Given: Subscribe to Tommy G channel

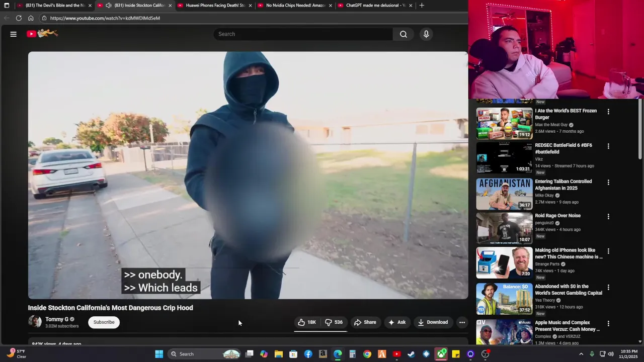Looking at the screenshot, I should [104, 322].
